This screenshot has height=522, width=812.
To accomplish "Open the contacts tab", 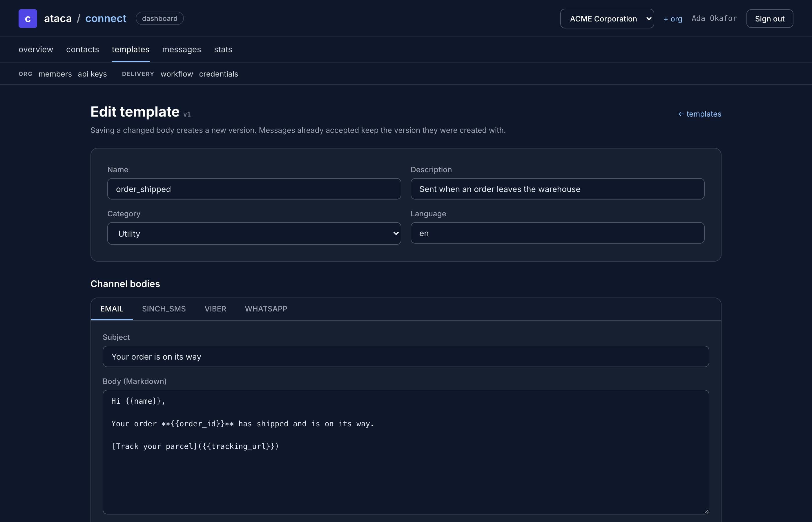I will [x=82, y=50].
